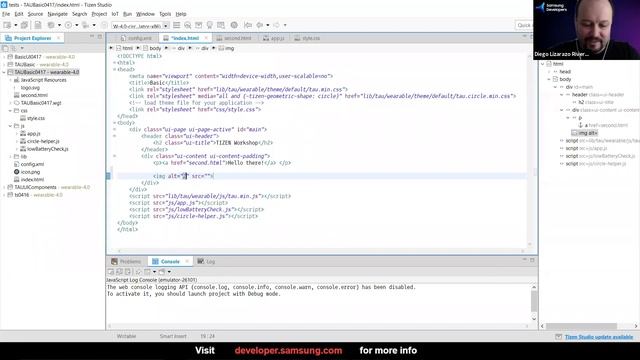Screen dimensions: 640x360
Task: Open the Navigate menu
Action: (58, 14)
